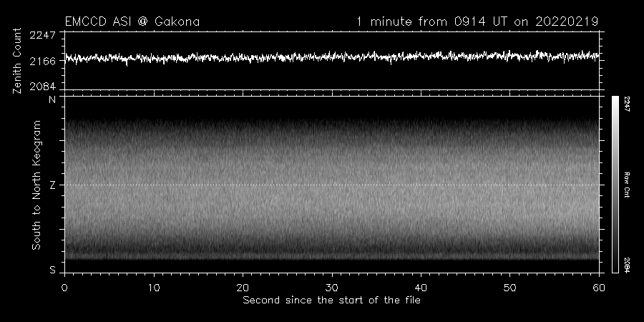644x322 pixels.
Task: Click the colorbar bottom value 2084
Action: coord(627,265)
